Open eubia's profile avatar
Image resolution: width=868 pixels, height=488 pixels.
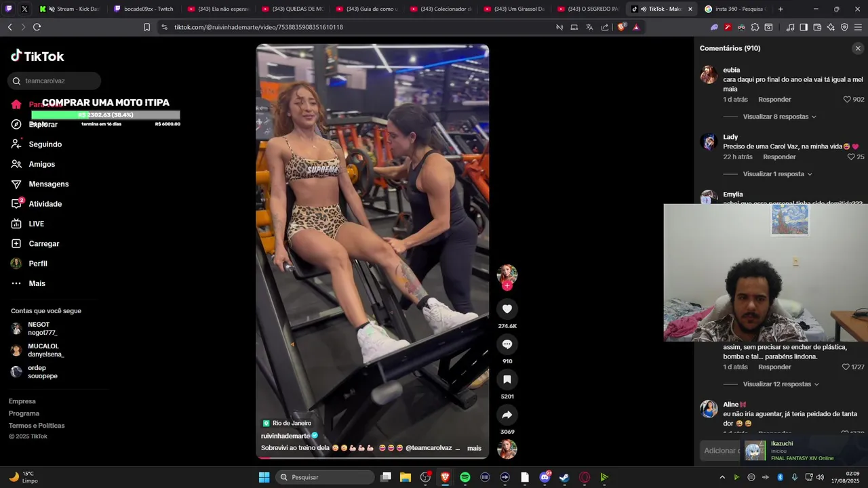709,75
